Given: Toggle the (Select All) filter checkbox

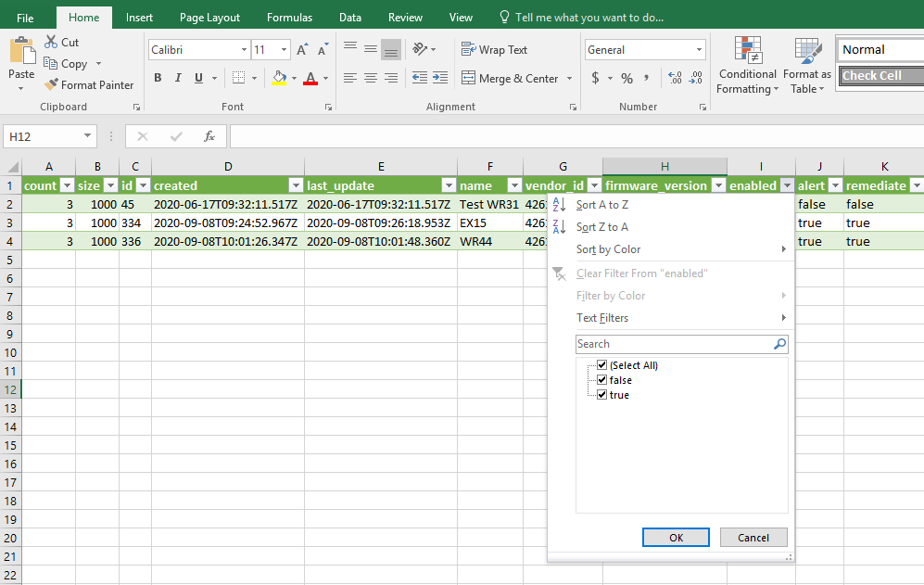Looking at the screenshot, I should [601, 365].
